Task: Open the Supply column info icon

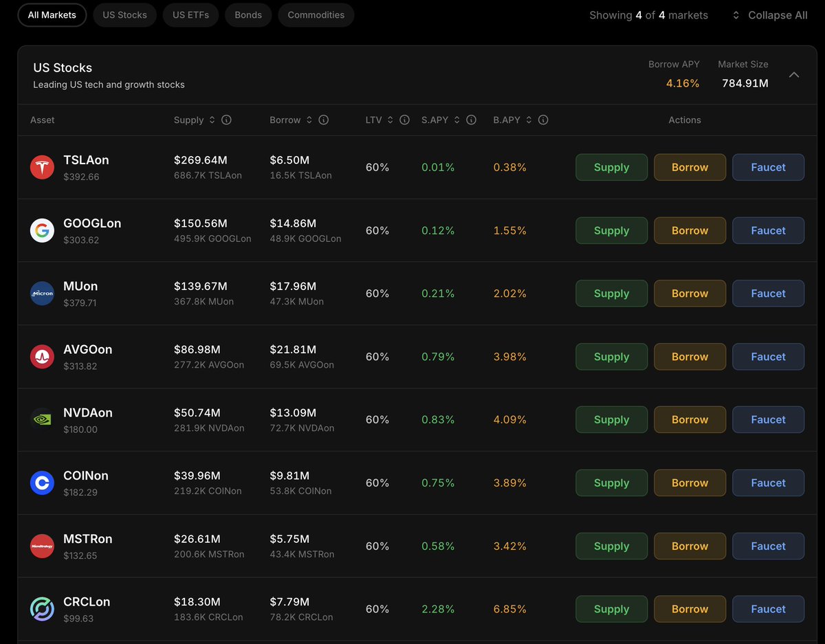Action: 226,120
